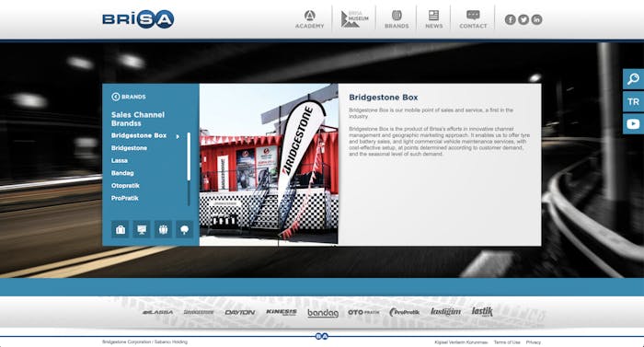Click the people group icon

point(163,229)
